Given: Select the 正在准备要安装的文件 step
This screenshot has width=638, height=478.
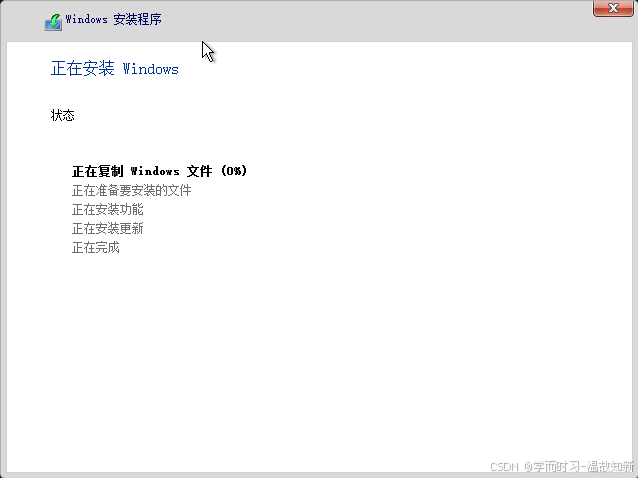Looking at the screenshot, I should coord(131,190).
